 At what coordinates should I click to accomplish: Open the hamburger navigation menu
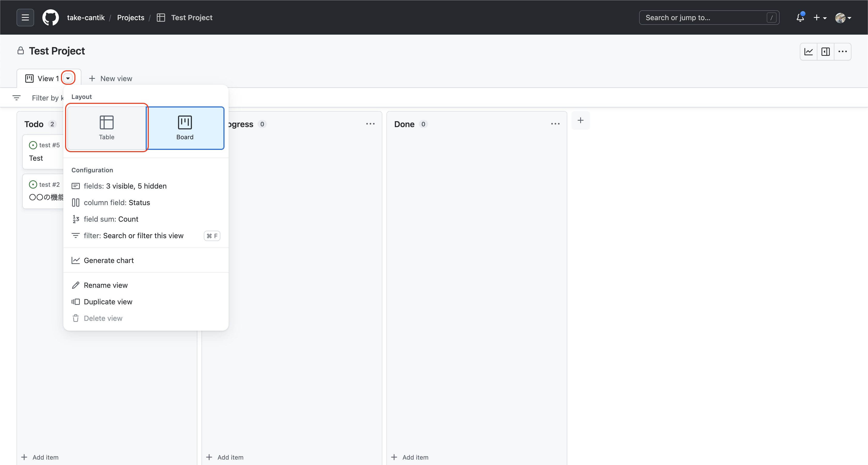(x=25, y=18)
